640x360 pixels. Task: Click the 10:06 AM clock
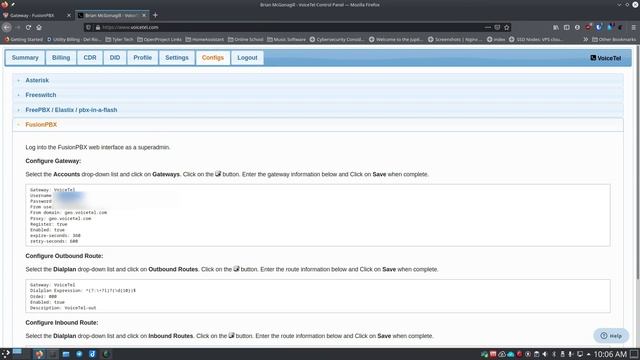(x=610, y=354)
